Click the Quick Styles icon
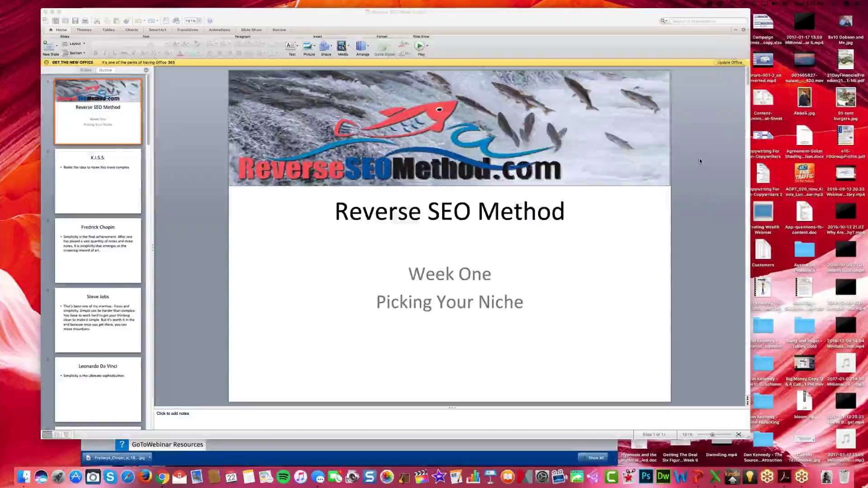The width and height of the screenshot is (868, 488). [383, 46]
